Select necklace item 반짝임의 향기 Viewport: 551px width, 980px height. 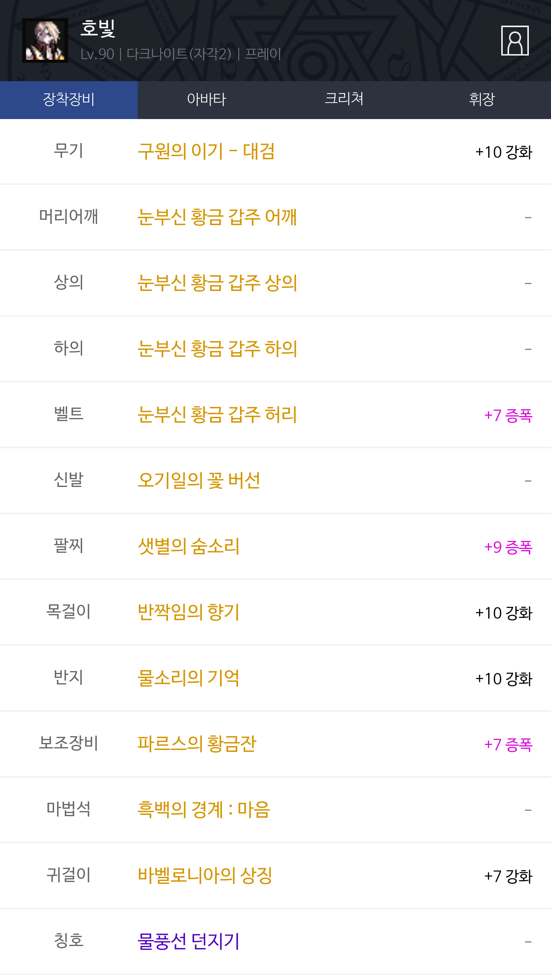[x=189, y=612]
